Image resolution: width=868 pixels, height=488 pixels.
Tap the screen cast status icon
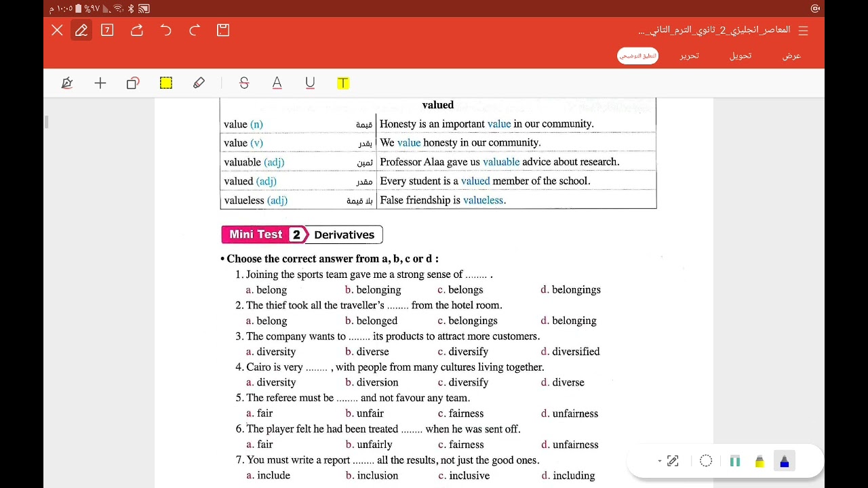(x=144, y=9)
